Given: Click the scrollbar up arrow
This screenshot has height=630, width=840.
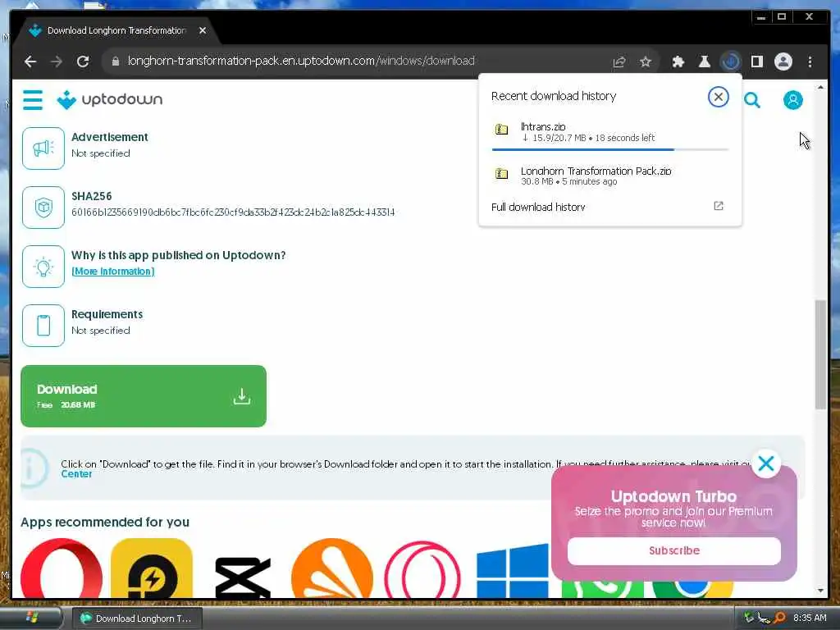Looking at the screenshot, I should coord(820,86).
